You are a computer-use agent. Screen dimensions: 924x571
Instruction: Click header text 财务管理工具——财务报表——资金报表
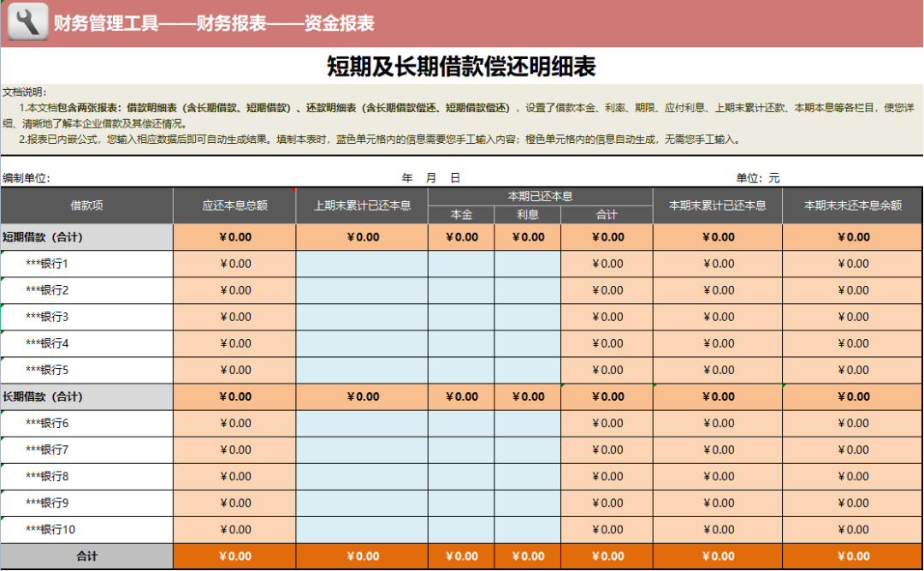pyautogui.click(x=214, y=23)
